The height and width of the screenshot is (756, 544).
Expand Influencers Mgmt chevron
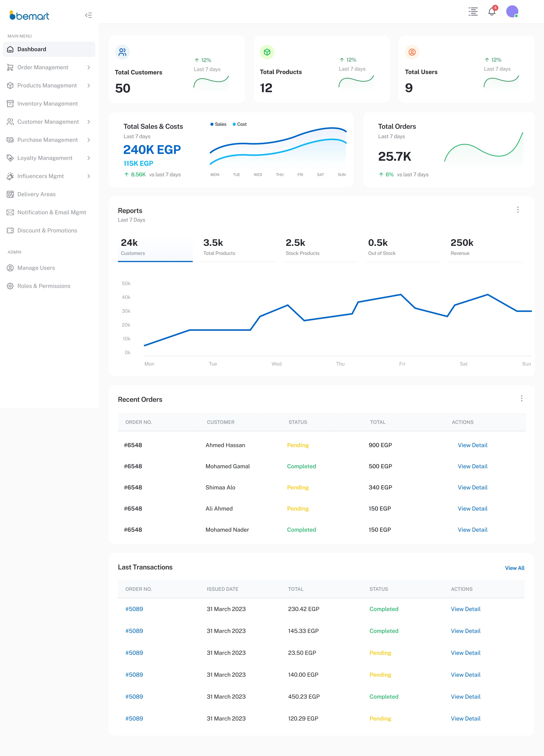[89, 176]
